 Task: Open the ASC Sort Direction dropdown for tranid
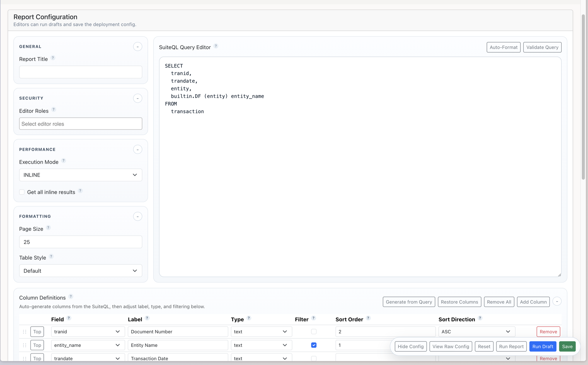[x=476, y=331]
